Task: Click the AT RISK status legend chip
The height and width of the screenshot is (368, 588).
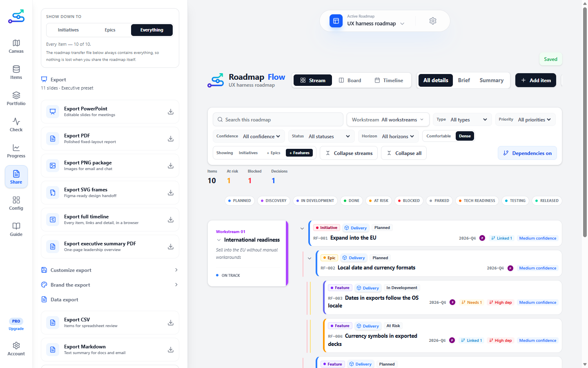Action: 379,201
